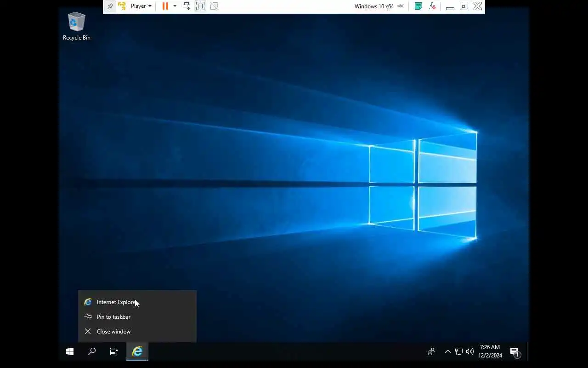Toggle full screen mode in VMware toolbar
The width and height of the screenshot is (588, 368).
(x=200, y=6)
